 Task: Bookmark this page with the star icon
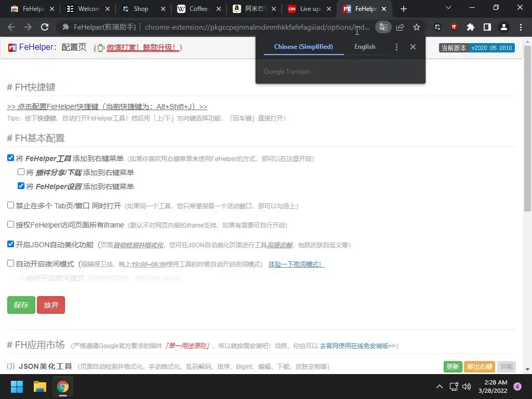tap(417, 27)
